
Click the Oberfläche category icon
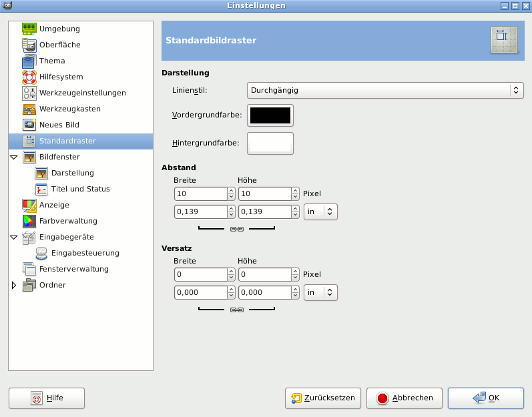coord(29,45)
